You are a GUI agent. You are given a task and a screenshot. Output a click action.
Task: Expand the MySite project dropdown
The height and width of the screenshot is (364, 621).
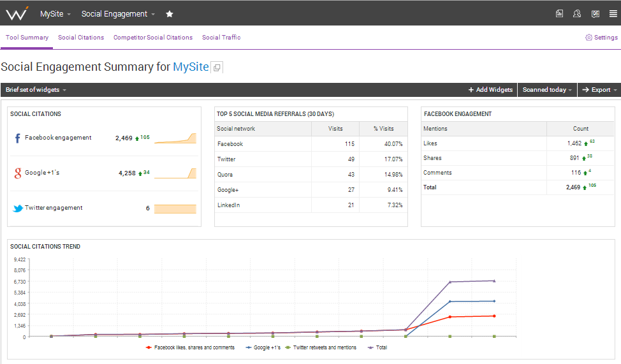tap(55, 14)
